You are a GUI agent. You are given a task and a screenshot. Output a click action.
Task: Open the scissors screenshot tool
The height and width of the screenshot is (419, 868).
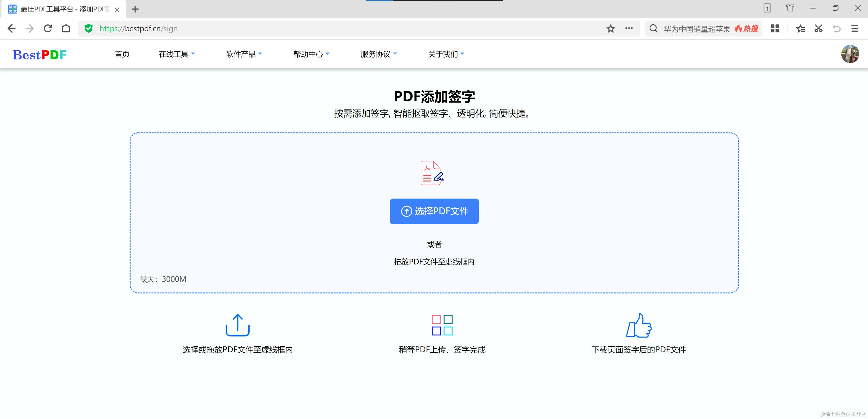tap(818, 29)
